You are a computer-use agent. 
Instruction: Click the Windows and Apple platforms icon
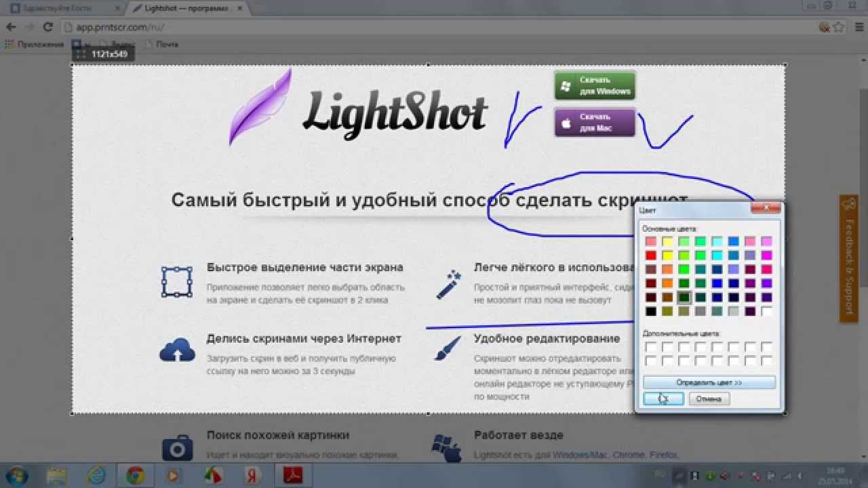pyautogui.click(x=446, y=448)
